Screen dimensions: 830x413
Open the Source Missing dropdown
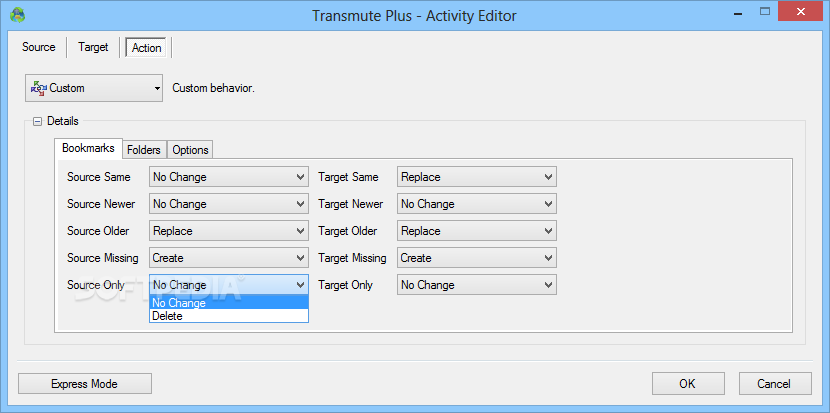point(229,258)
